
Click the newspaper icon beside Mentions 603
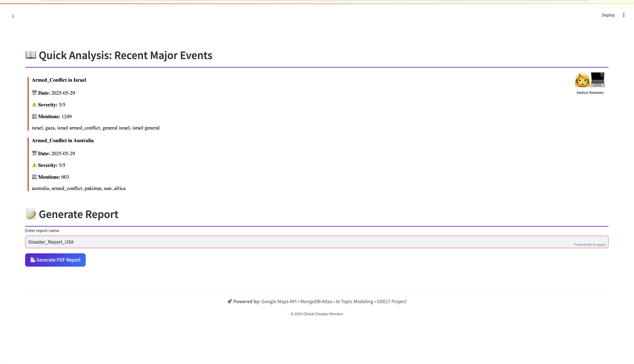34,177
